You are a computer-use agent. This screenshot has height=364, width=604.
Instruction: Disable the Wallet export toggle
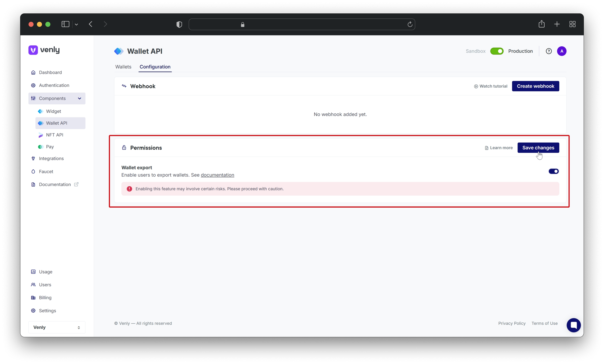553,171
